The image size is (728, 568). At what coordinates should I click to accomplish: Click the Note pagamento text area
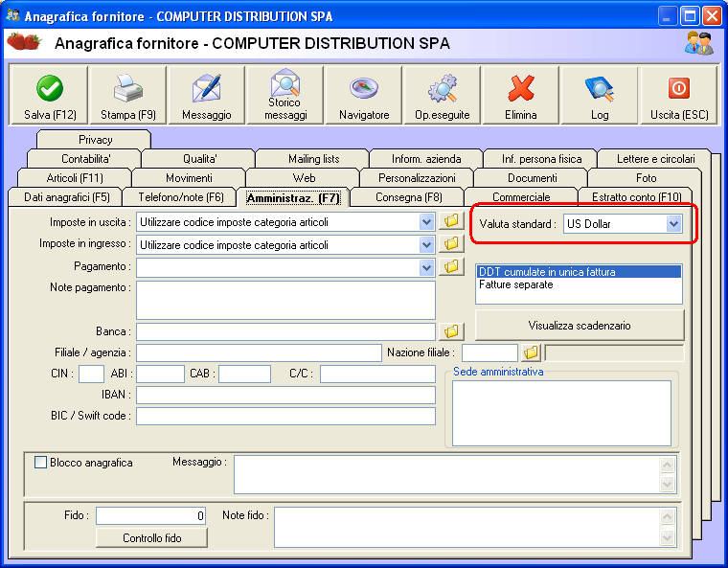(x=285, y=300)
